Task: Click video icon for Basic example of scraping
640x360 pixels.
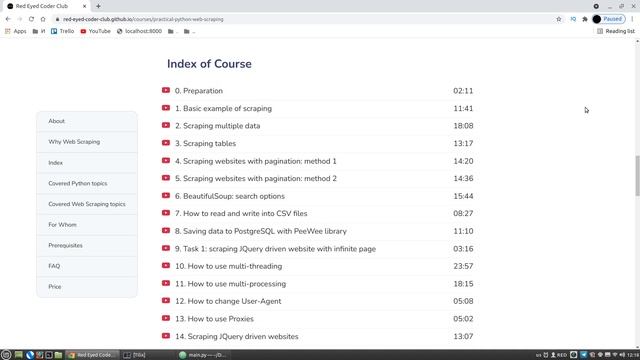Action: coord(166,108)
